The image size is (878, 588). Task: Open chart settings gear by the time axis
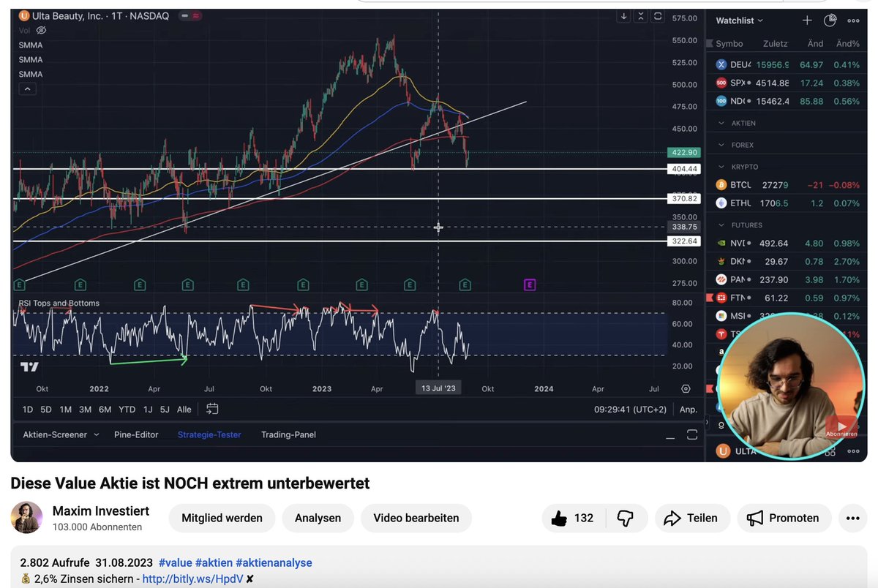coord(686,388)
